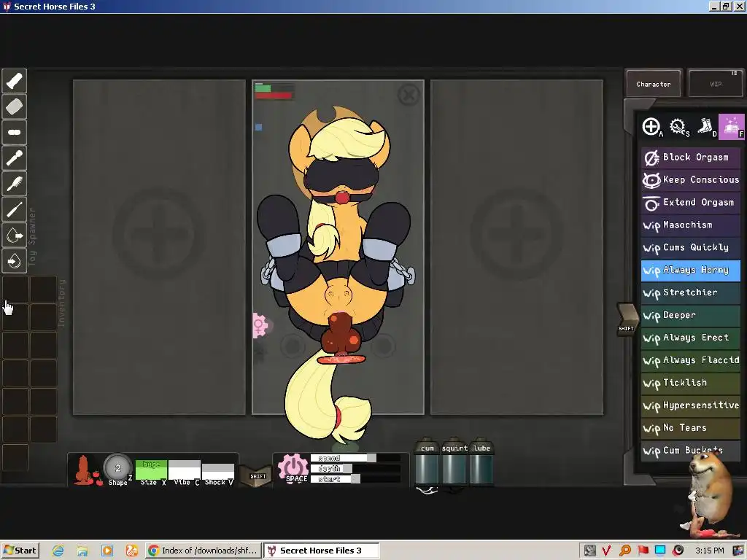
Task: Toggle the Hypersensitive option
Action: (x=691, y=405)
